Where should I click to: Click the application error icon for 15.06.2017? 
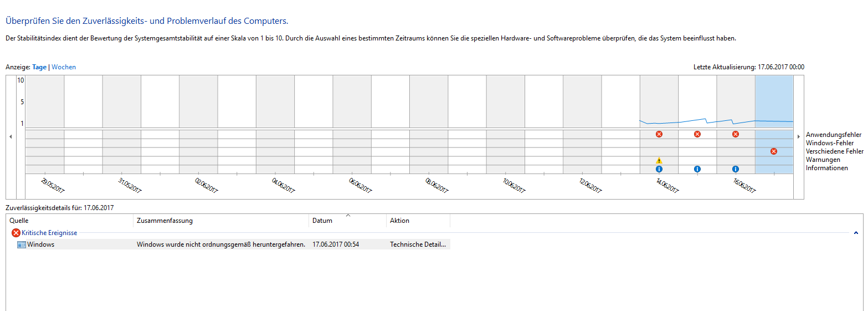(x=697, y=134)
